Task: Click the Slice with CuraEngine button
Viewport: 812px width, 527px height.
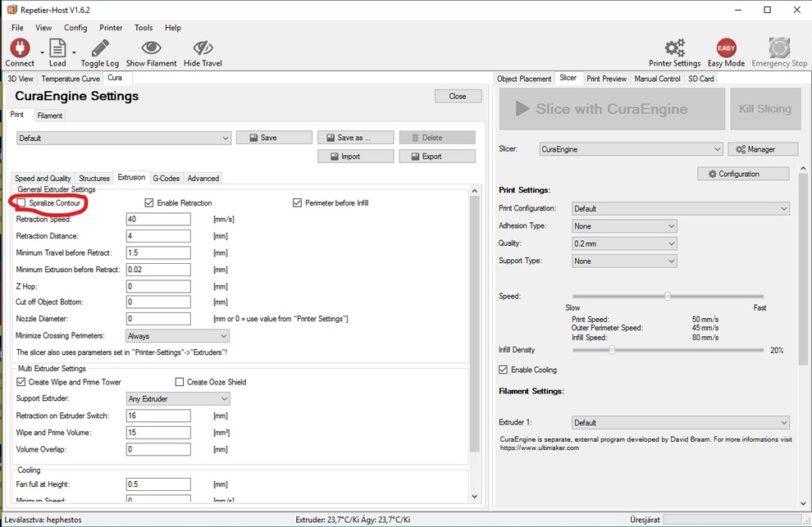Action: pos(612,109)
